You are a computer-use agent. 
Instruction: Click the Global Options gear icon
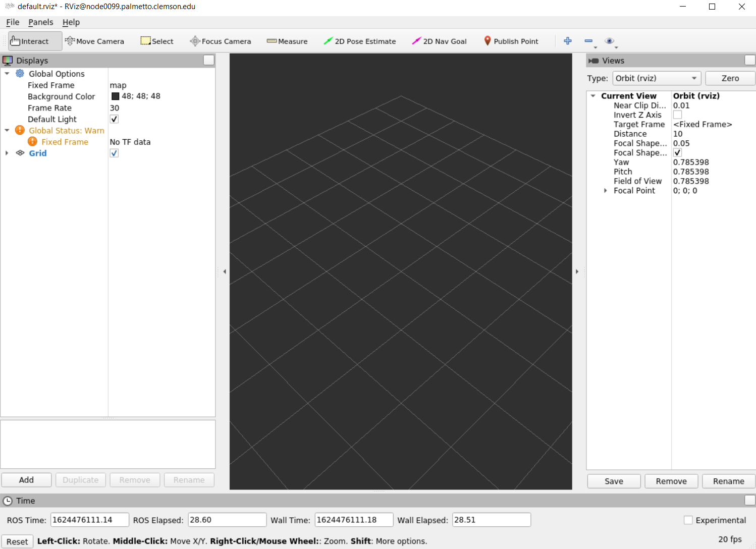coord(20,74)
